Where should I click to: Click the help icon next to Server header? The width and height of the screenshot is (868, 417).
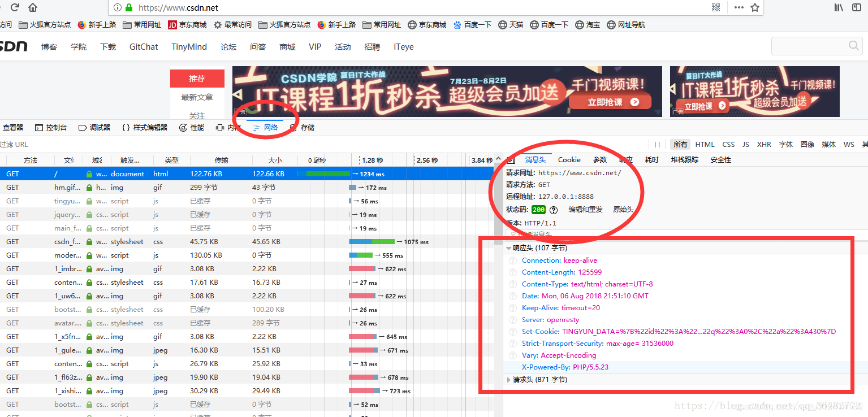tap(513, 320)
